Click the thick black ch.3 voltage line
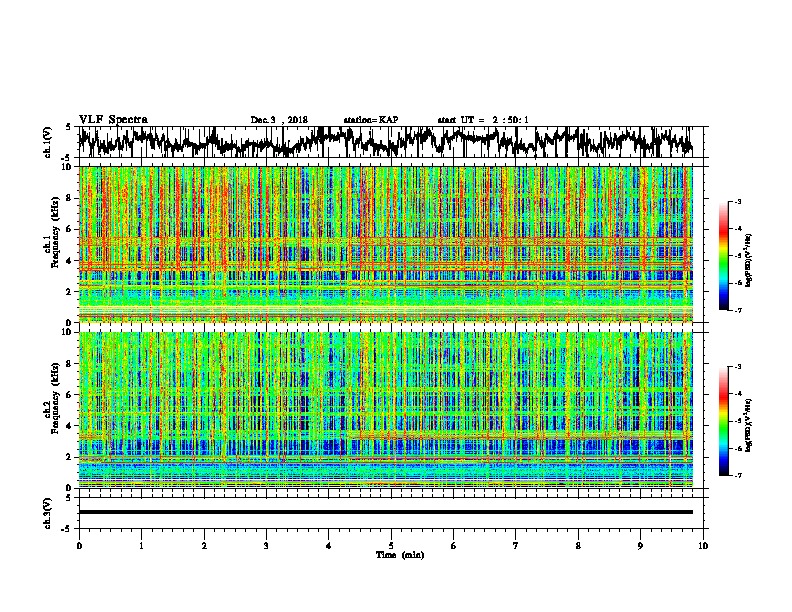792x612 pixels. (385, 512)
